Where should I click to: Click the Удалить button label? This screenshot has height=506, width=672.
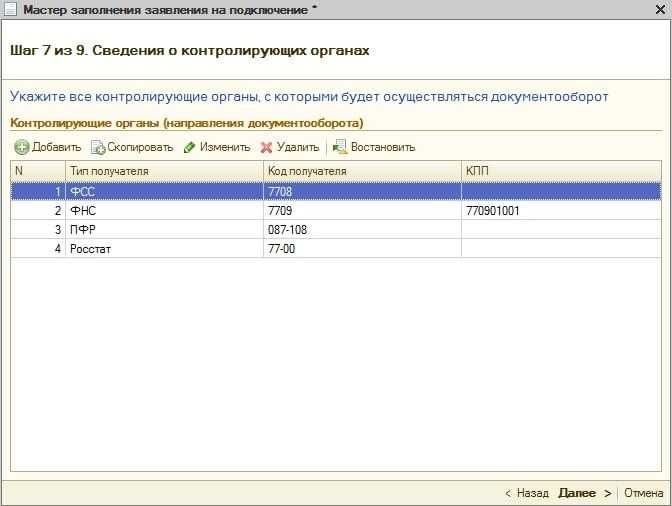[298, 147]
